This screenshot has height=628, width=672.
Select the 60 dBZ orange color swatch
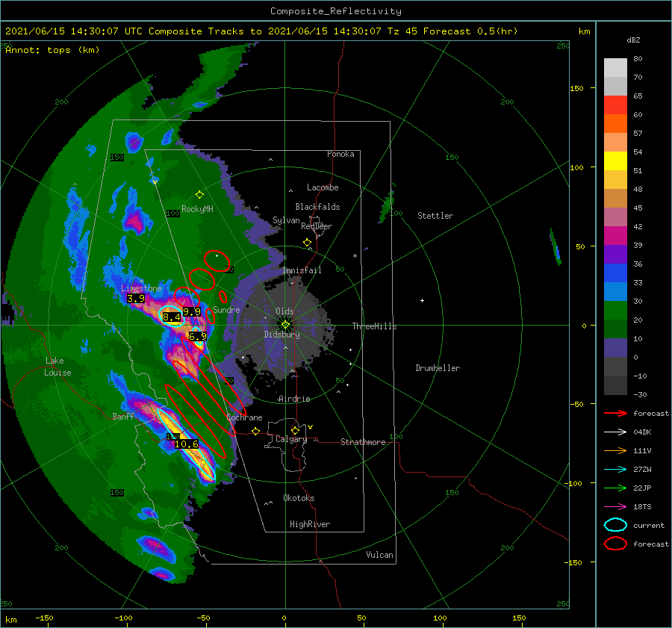point(615,123)
